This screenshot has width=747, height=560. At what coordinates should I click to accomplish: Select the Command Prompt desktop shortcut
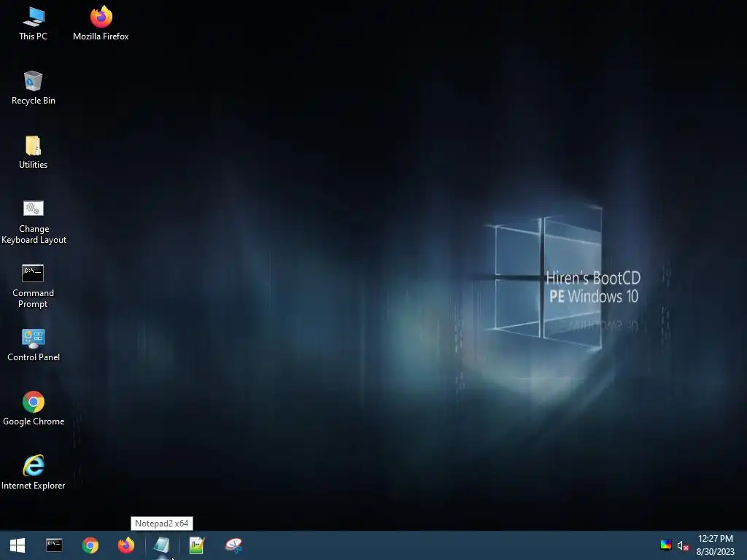point(34,286)
